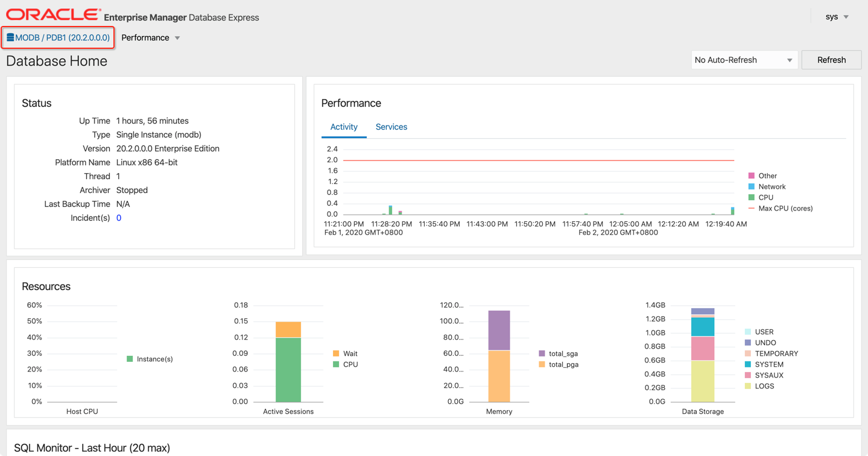Click the database icon beside MODB / PDB1
The width and height of the screenshot is (868, 456).
tap(10, 37)
